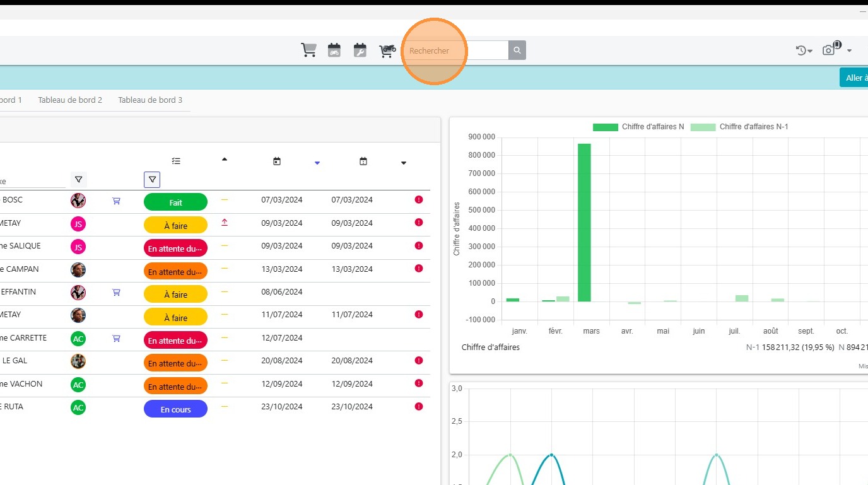Image resolution: width=868 pixels, height=485 pixels.
Task: Click the magnifier search button
Action: pyautogui.click(x=517, y=50)
